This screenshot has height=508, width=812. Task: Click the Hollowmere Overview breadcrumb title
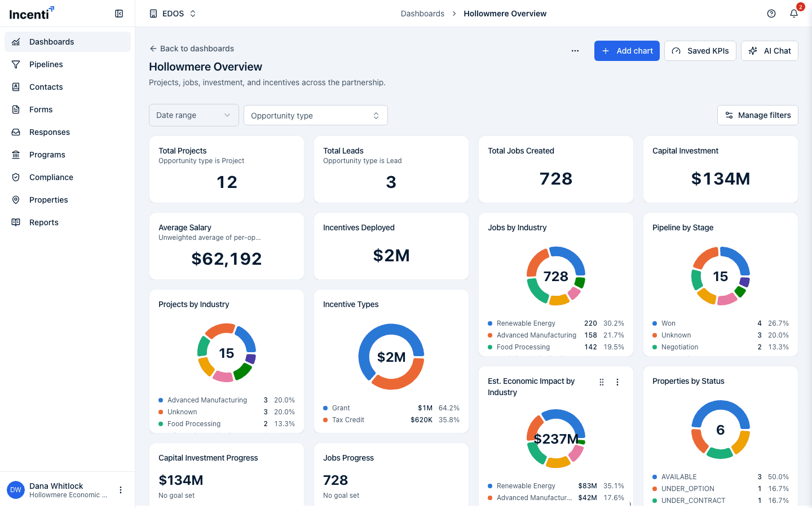point(505,14)
